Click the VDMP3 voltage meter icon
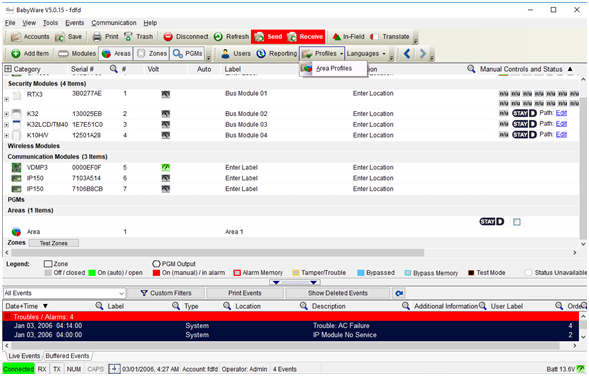 (x=166, y=168)
